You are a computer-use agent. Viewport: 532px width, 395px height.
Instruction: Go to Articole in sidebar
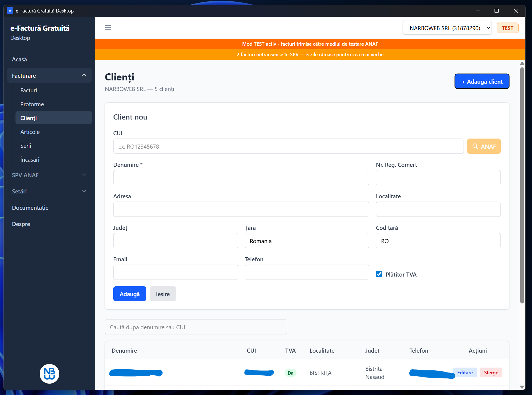(30, 132)
